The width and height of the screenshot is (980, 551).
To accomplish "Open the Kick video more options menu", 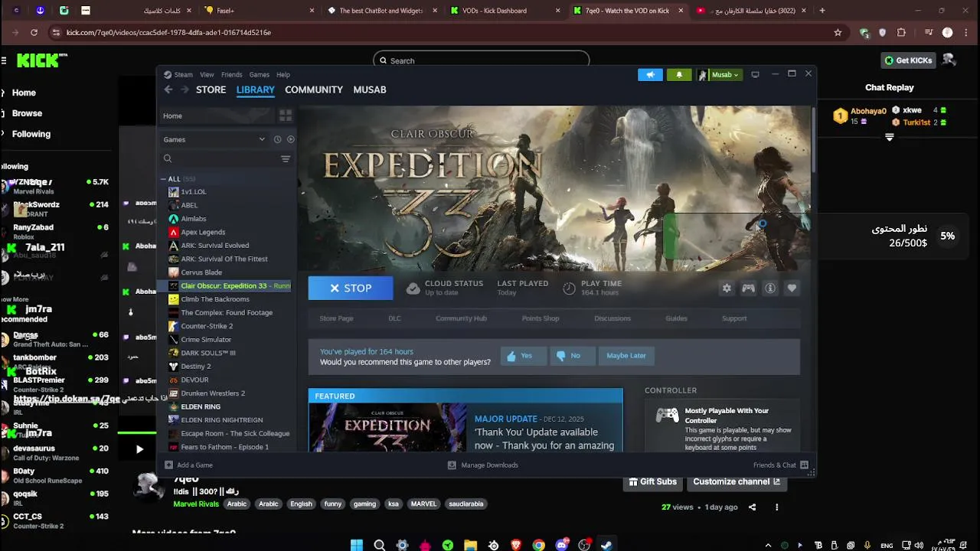I will (x=776, y=507).
